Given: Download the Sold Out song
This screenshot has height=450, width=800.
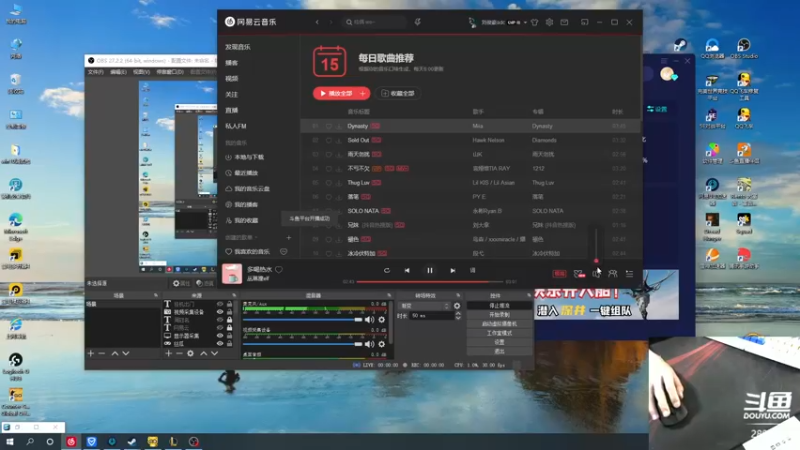Looking at the screenshot, I should coord(338,140).
